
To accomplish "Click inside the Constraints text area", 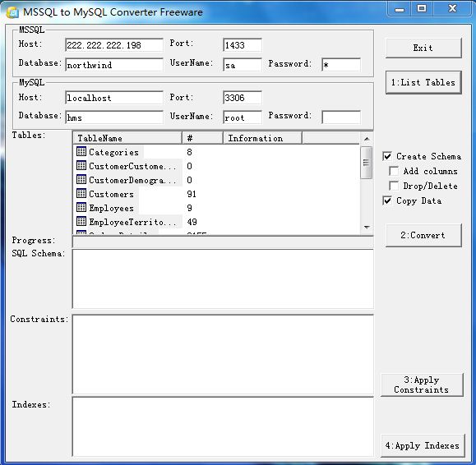I will pyautogui.click(x=223, y=355).
